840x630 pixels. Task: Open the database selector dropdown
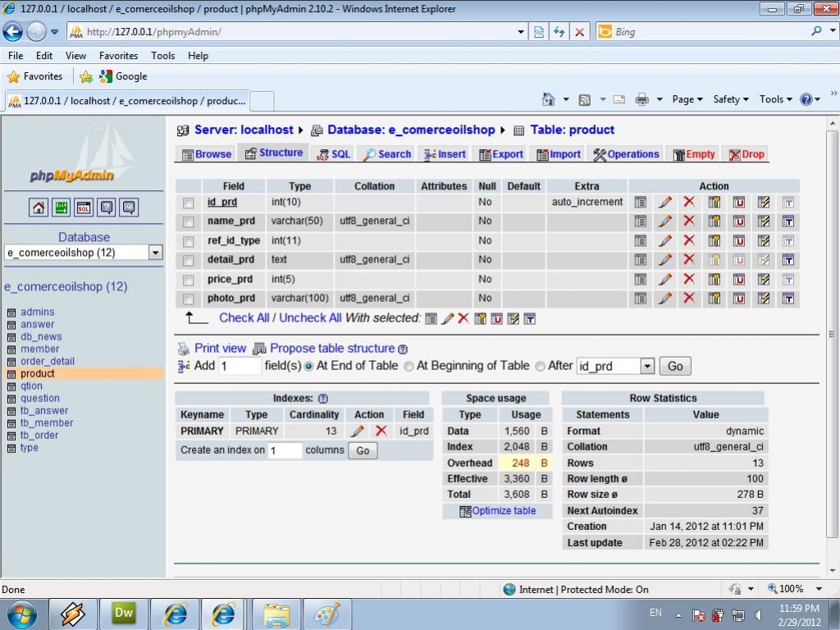click(x=156, y=253)
